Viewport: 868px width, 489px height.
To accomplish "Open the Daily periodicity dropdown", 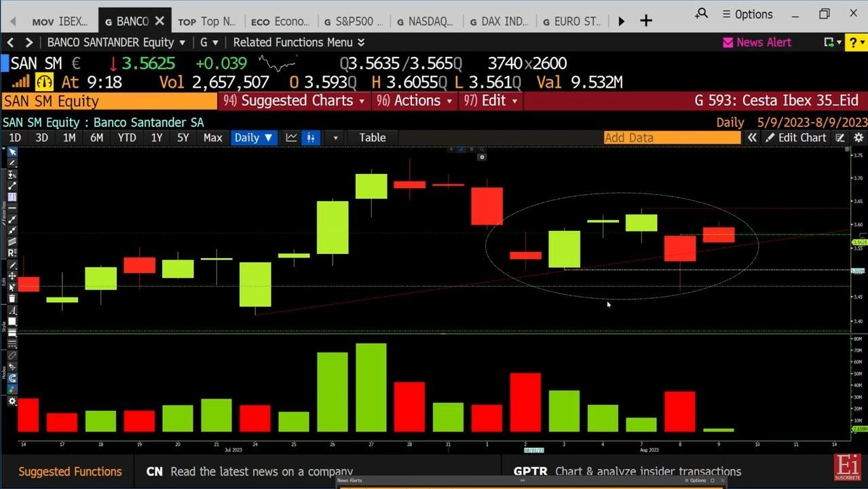I will (253, 137).
